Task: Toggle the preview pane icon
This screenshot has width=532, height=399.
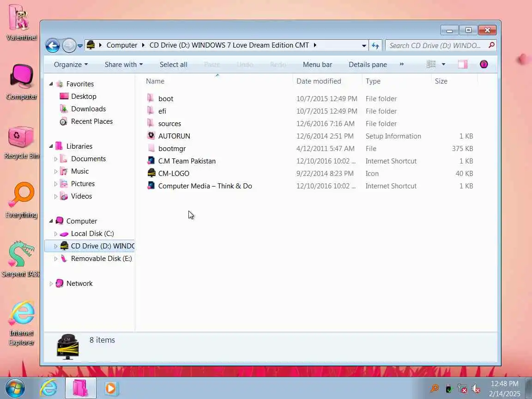Action: click(462, 64)
